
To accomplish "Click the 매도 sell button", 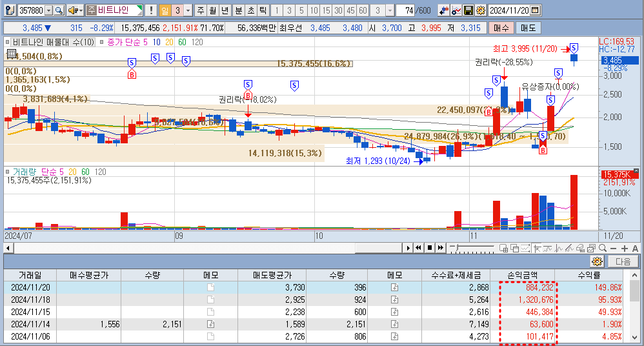I will (528, 28).
